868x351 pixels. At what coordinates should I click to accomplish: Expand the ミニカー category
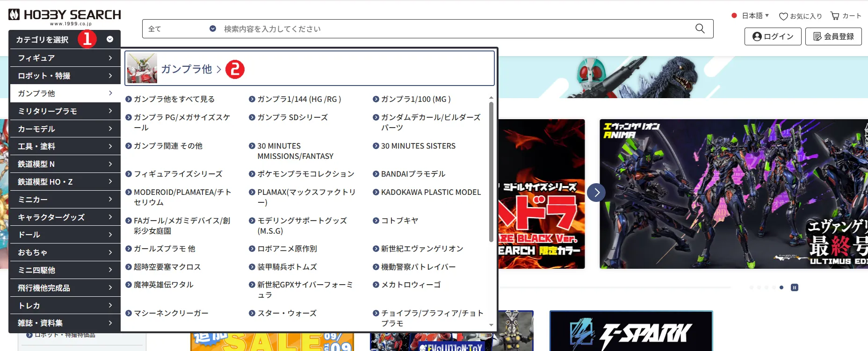pos(65,200)
